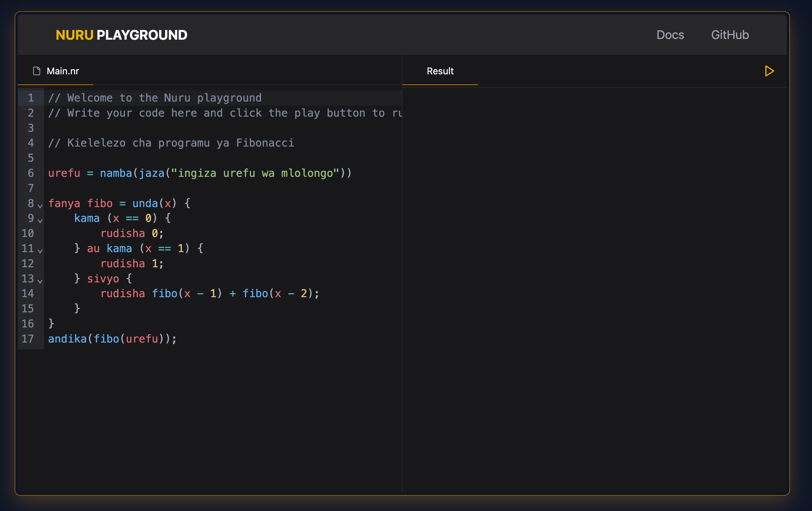Click in the empty Result output area
Screen dimensions: 812x511
click(594, 289)
